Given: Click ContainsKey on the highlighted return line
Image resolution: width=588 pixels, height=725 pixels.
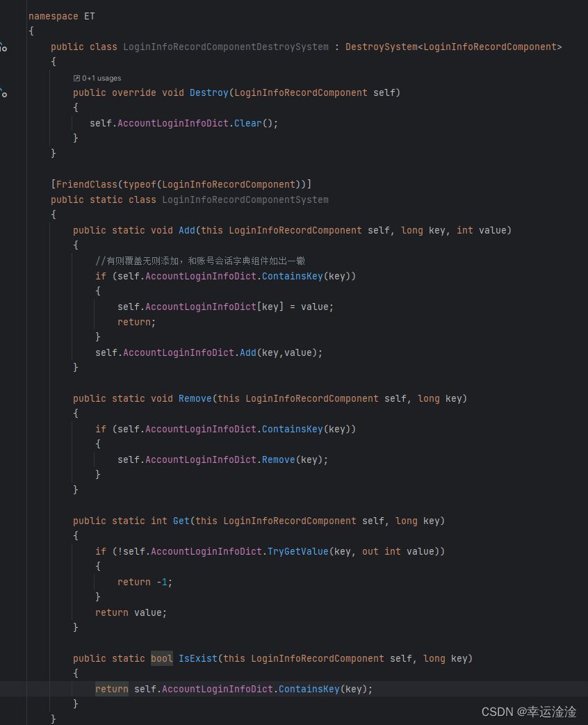Looking at the screenshot, I should tap(309, 689).
